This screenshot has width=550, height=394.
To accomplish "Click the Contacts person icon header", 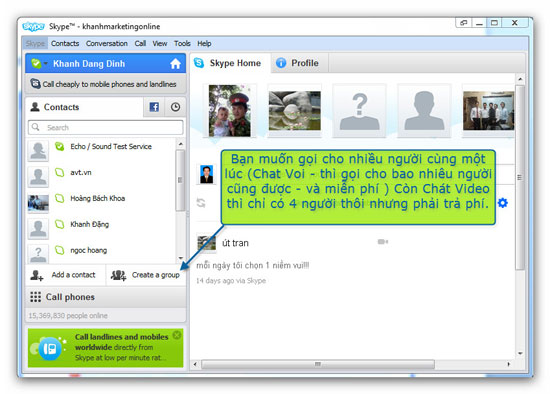I will click(35, 107).
